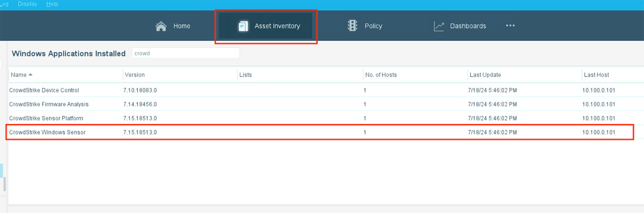The image size is (644, 213).
Task: Click last host IP of Firmware Analysis
Action: pyautogui.click(x=599, y=104)
